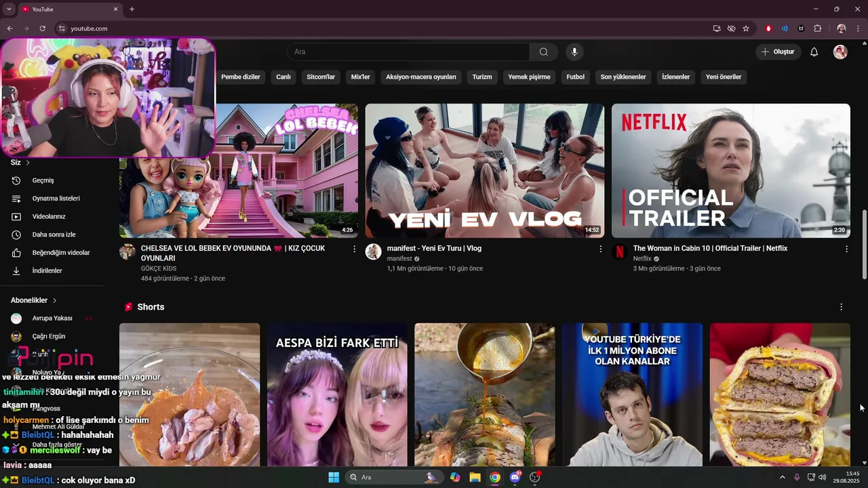
Task: Play the 'İlk 1 Milyon Abone' short
Action: pos(632,394)
